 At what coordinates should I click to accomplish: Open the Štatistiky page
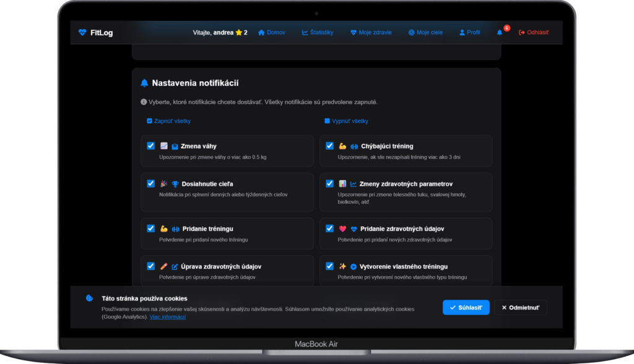[x=318, y=33]
